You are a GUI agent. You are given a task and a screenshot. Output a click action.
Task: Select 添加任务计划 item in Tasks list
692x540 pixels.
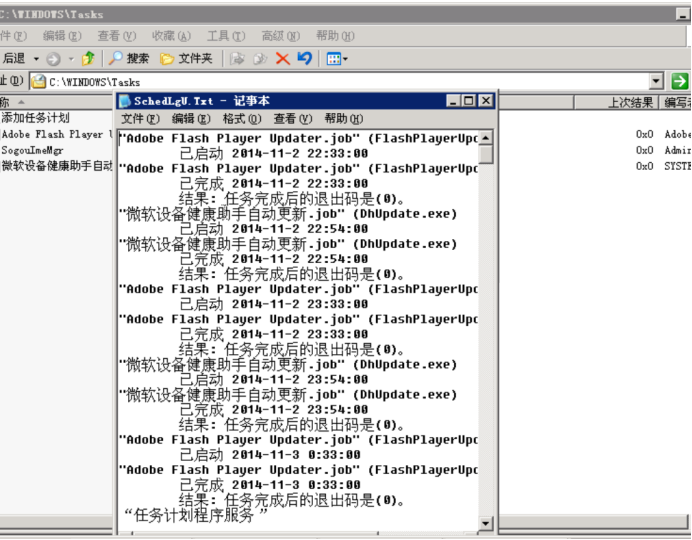pos(35,118)
